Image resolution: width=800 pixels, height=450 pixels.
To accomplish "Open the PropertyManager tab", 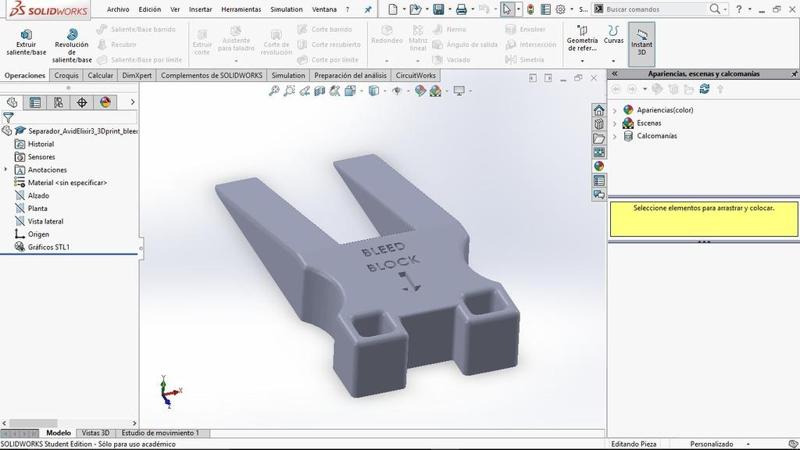I will coord(35,103).
